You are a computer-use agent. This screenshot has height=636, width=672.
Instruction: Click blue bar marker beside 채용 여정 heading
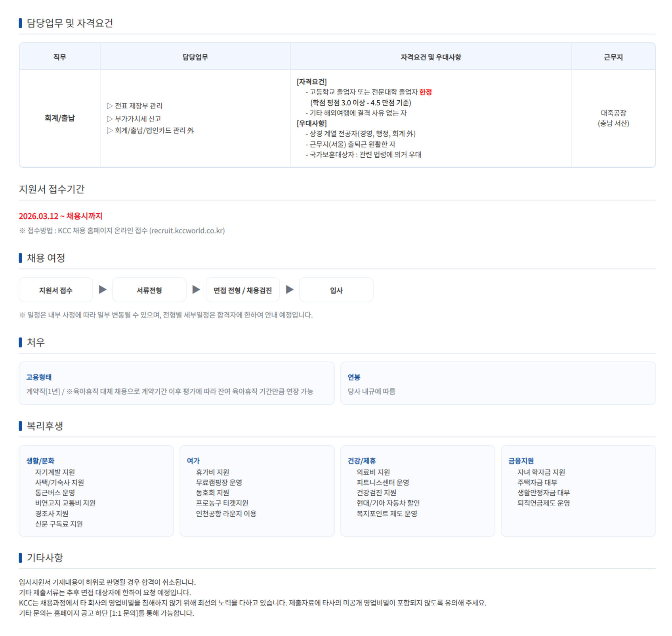[x=20, y=258]
